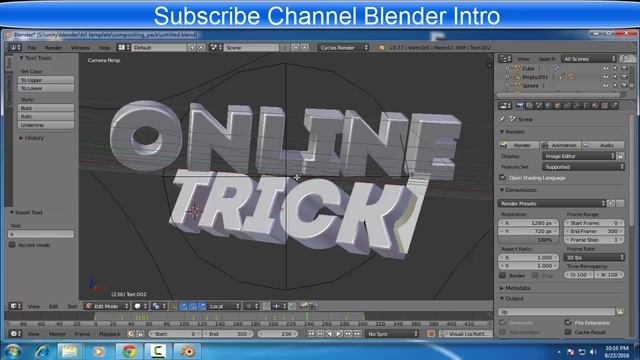Click the 3D viewport editor type icon
The image size is (640, 360).
[x=16, y=306]
